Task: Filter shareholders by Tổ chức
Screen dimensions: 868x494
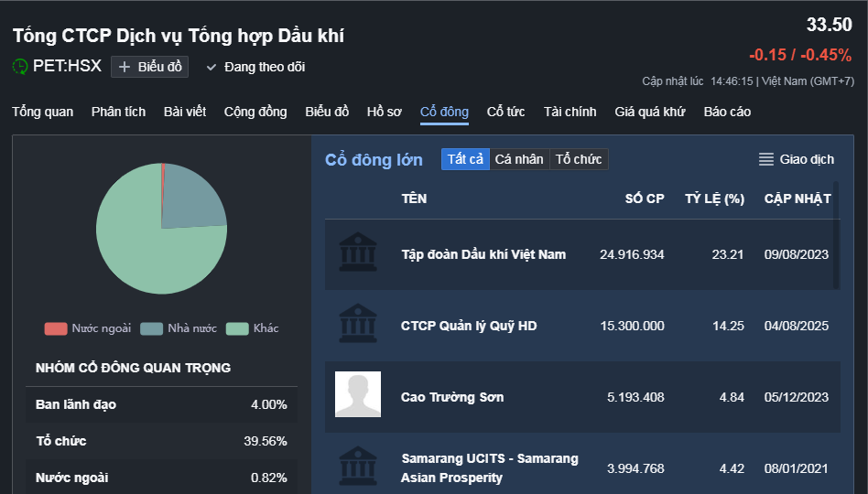Action: (x=579, y=159)
